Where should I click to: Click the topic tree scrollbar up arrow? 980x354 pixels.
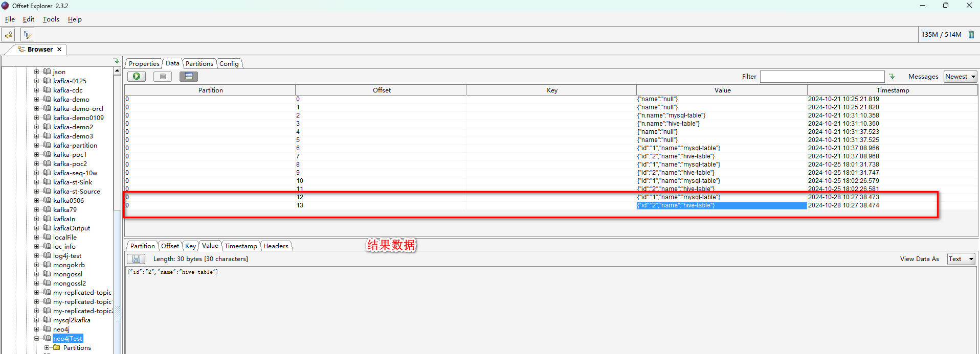117,71
